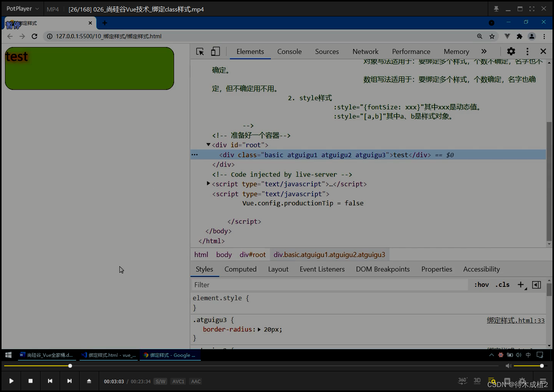Open the Memory panel
Viewport: 554px width, 392px height.
pos(456,52)
